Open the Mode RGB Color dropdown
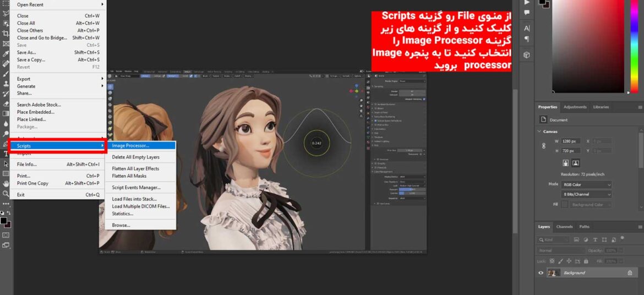644x295 pixels. coord(587,184)
